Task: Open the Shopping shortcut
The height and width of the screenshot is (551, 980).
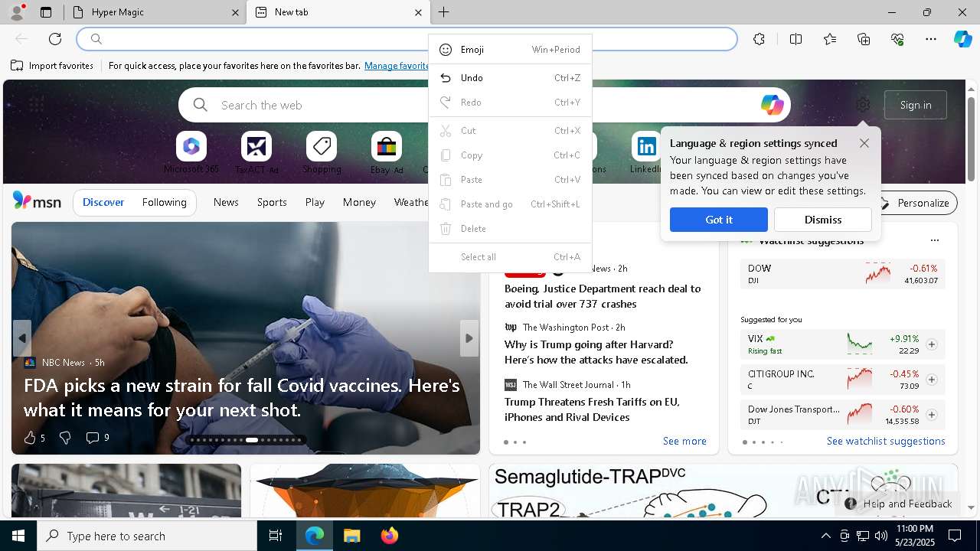Action: (322, 152)
